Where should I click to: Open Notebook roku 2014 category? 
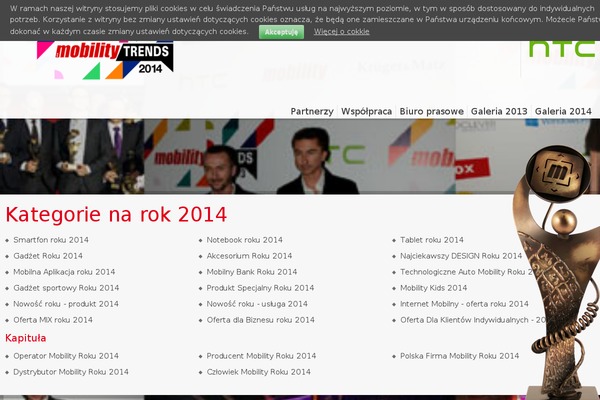click(x=245, y=240)
